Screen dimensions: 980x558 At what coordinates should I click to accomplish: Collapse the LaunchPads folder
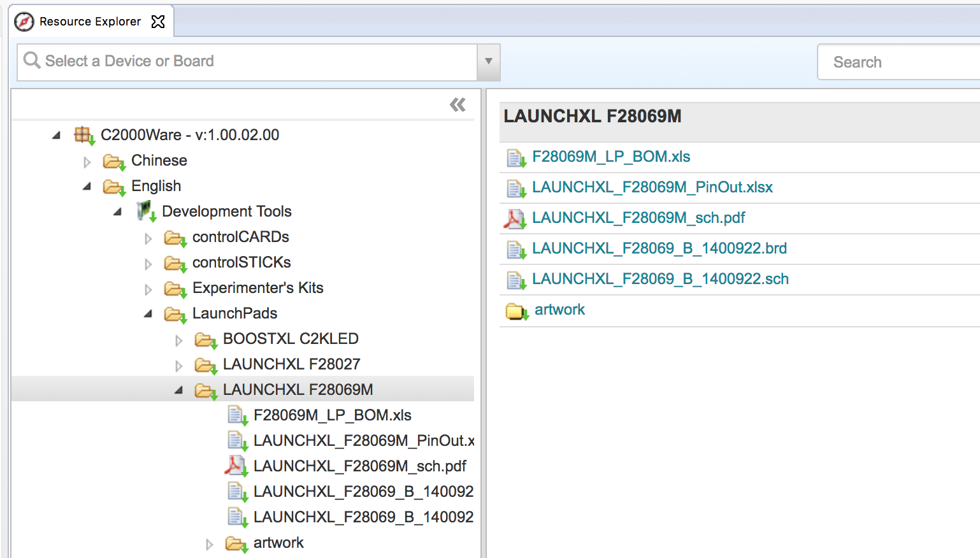(148, 314)
